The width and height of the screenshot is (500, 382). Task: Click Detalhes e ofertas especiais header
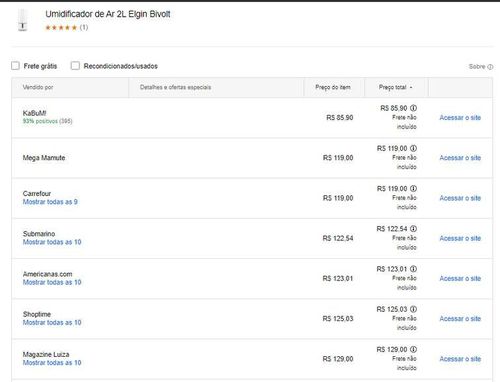tap(175, 87)
